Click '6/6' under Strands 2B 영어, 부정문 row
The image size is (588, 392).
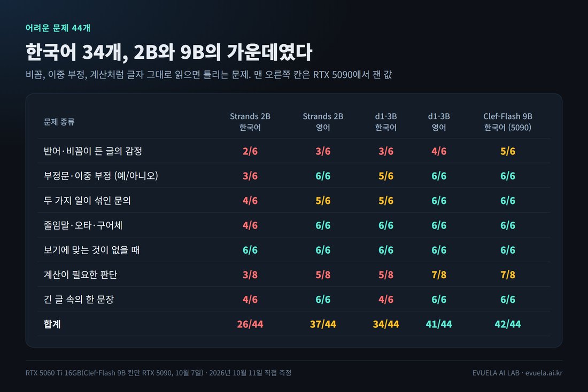coord(323,176)
